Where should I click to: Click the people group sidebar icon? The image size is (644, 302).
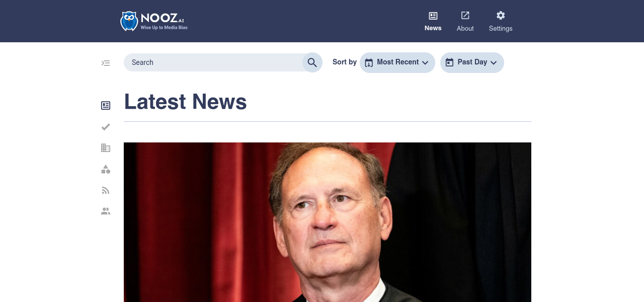pyautogui.click(x=106, y=211)
